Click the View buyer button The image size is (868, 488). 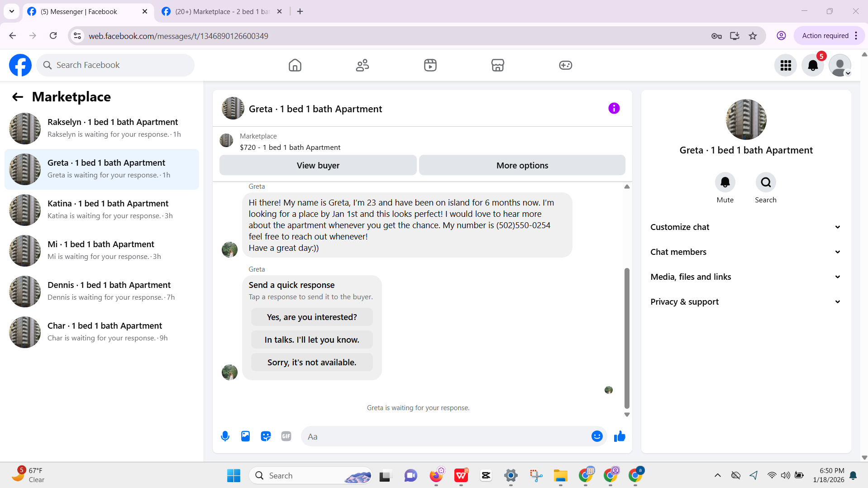(318, 165)
